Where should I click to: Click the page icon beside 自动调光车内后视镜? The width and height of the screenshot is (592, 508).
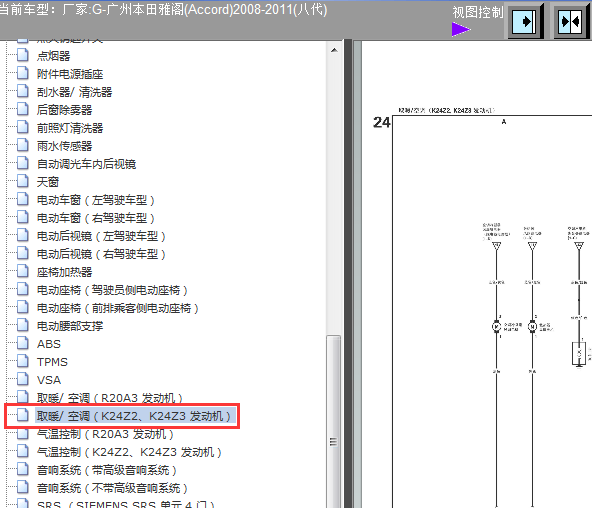click(x=23, y=163)
